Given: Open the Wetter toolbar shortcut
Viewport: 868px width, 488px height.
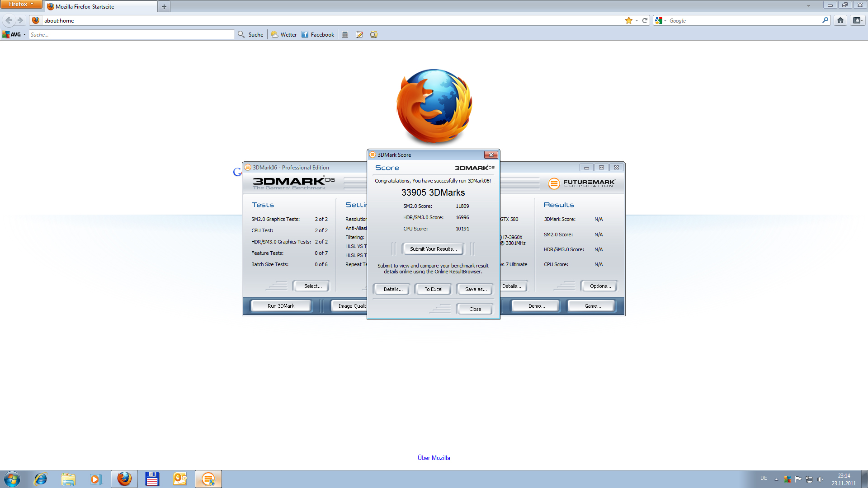Looking at the screenshot, I should pyautogui.click(x=284, y=34).
